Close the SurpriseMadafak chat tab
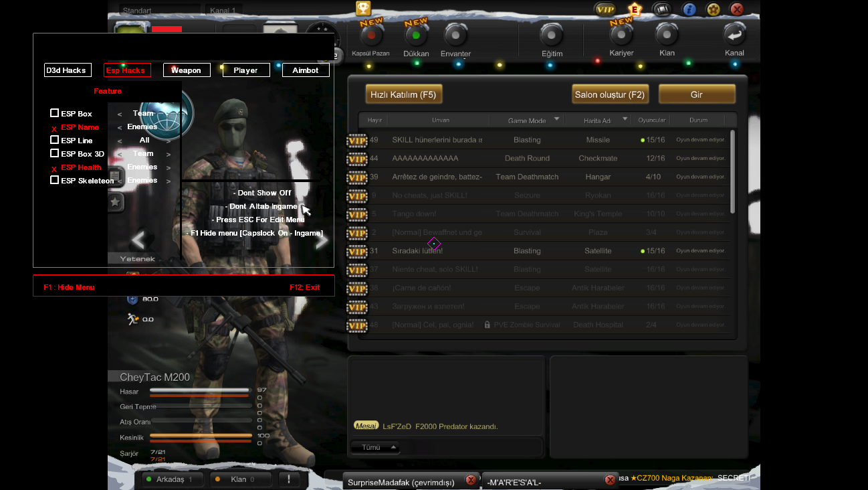The image size is (868, 490). [471, 480]
